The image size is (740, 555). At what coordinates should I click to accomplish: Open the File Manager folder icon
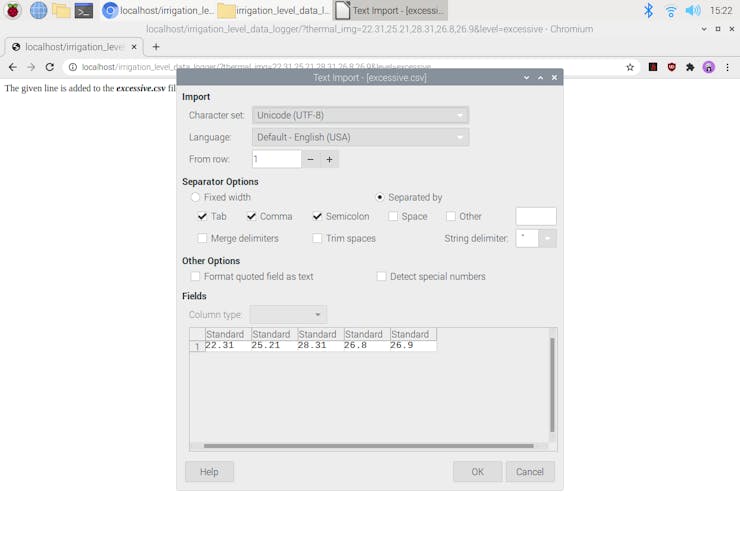pos(61,10)
